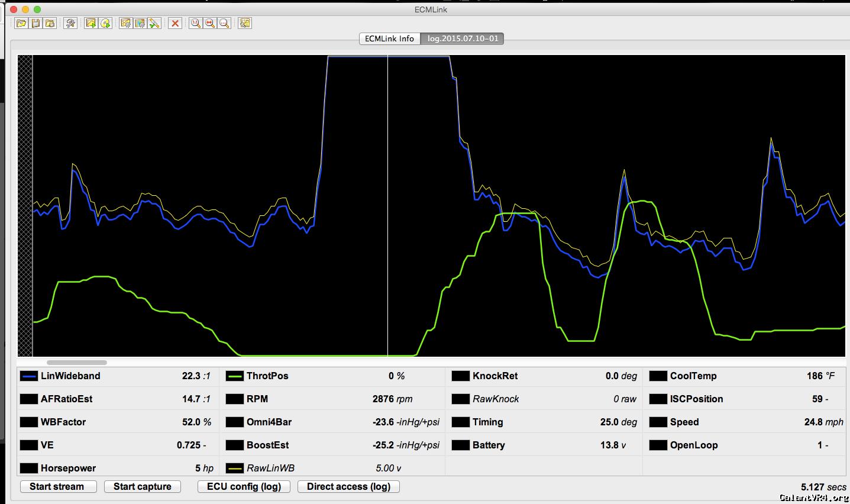Image resolution: width=850 pixels, height=504 pixels.
Task: Select the WBFactor value row label
Action: (x=63, y=422)
